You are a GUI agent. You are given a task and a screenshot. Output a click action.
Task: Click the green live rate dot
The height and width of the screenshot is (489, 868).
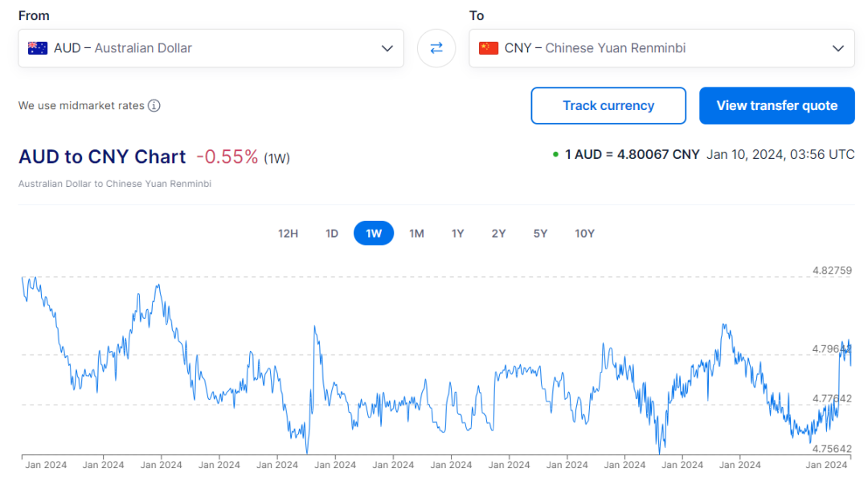pos(555,154)
